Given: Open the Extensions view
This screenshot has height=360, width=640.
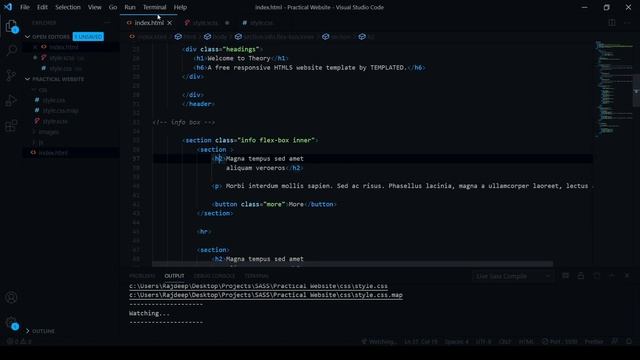Looking at the screenshot, I should (x=11, y=125).
